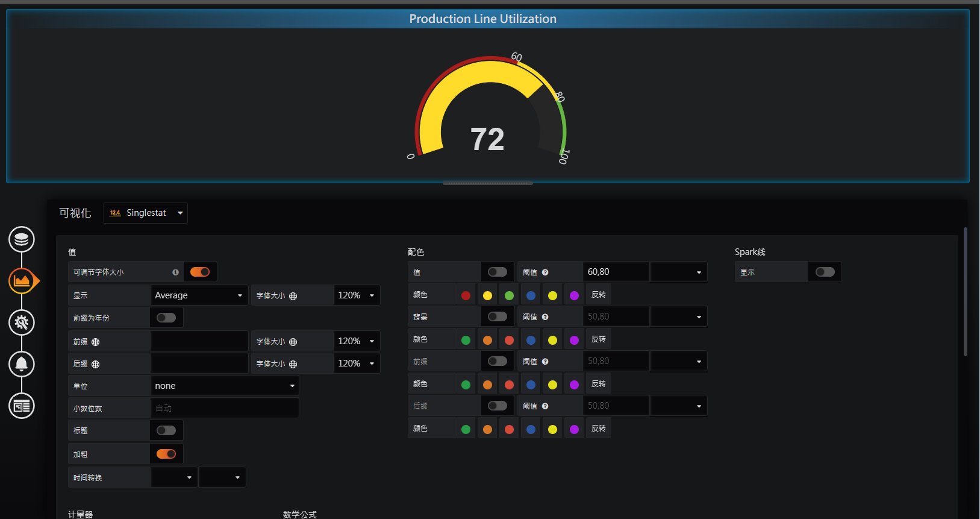Click the Singlestat 12.4 icon
The width and height of the screenshot is (980, 519).
pos(115,213)
